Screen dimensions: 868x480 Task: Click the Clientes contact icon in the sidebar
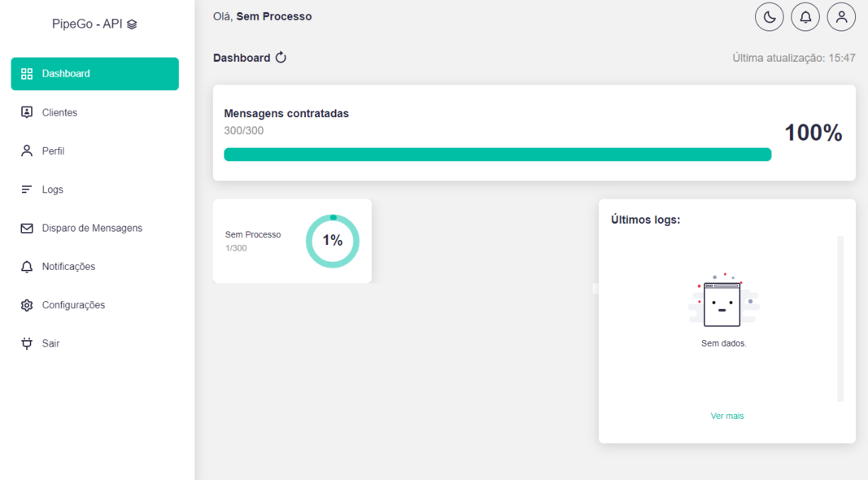[x=27, y=112]
